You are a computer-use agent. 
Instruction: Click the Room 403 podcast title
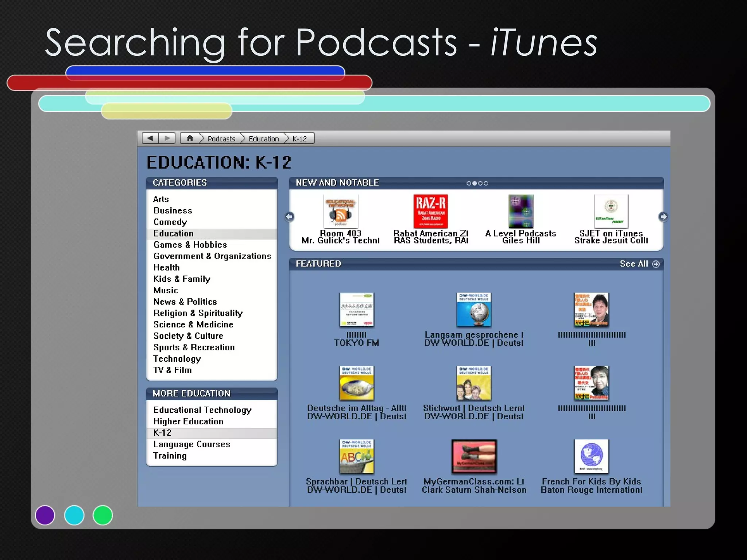340,233
